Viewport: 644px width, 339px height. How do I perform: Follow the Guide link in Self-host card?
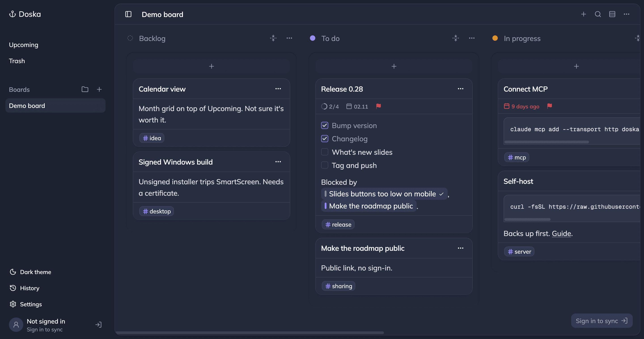click(561, 233)
